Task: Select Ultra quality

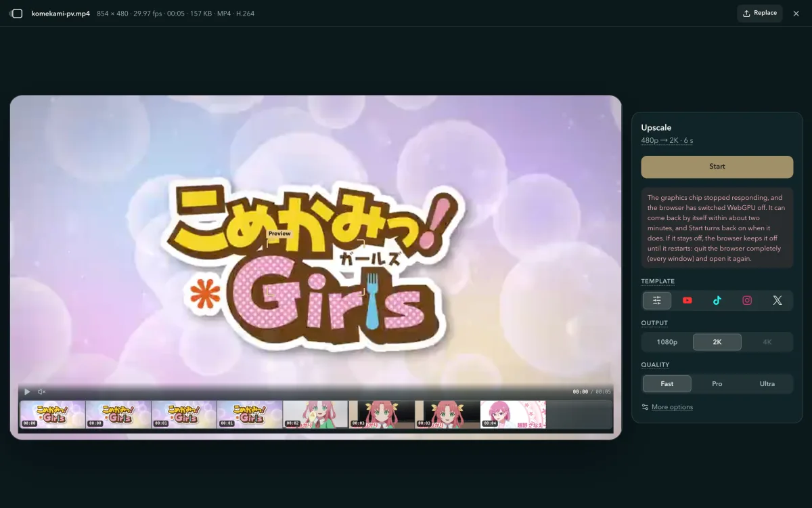Action: (767, 384)
